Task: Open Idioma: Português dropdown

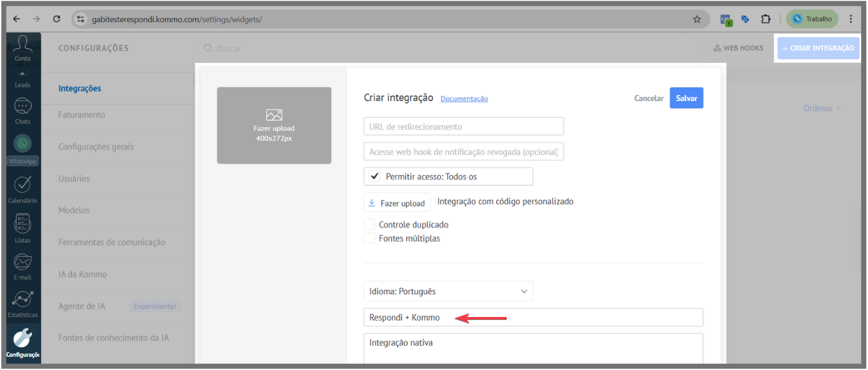Action: [448, 291]
